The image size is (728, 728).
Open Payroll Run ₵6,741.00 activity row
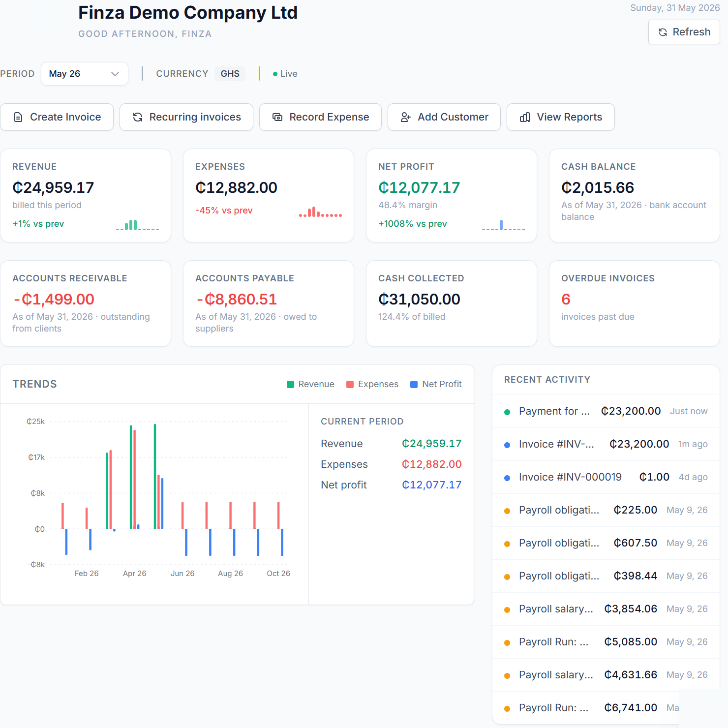point(606,708)
